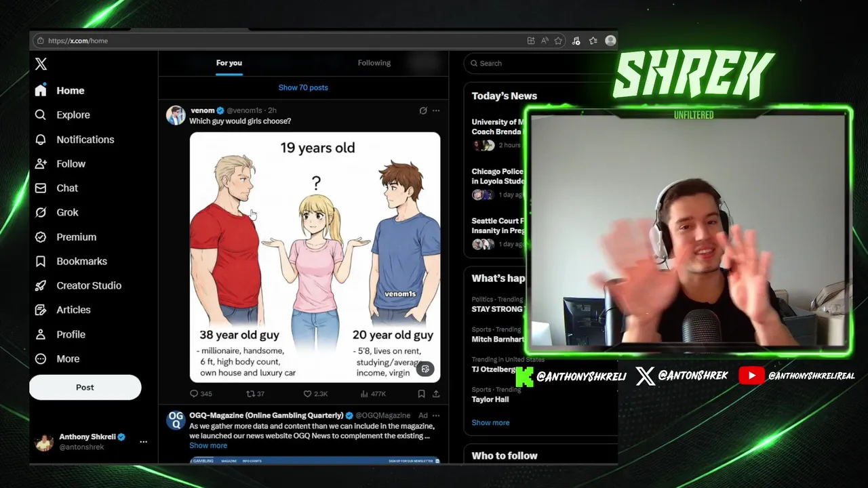Click the Post button in sidebar
This screenshot has width=868, height=488.
pyautogui.click(x=85, y=387)
